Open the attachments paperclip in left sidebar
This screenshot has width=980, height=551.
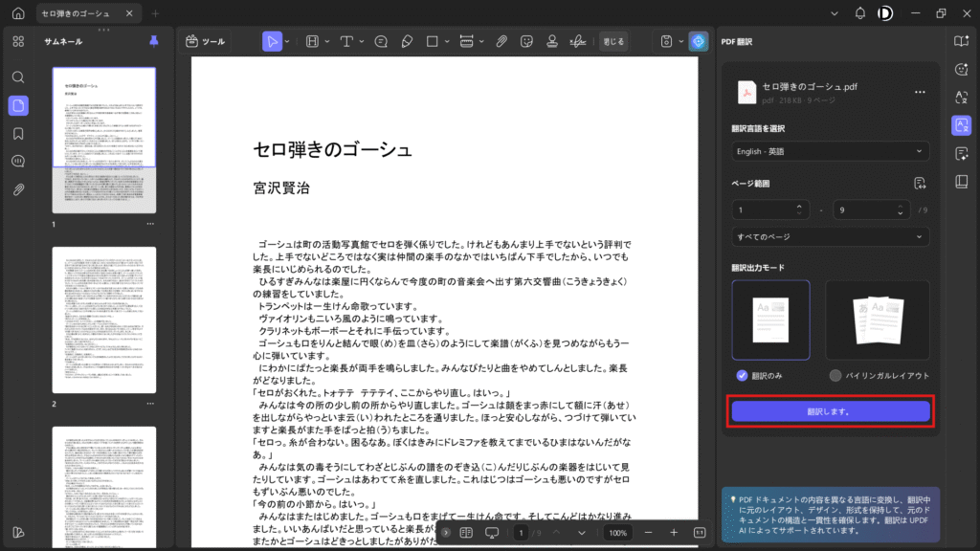click(x=18, y=189)
